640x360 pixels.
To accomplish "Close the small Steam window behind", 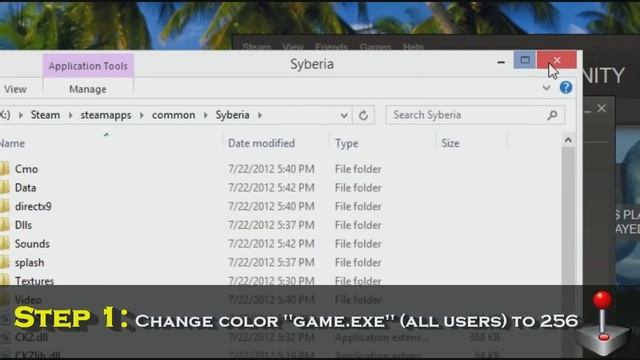I will 602,109.
